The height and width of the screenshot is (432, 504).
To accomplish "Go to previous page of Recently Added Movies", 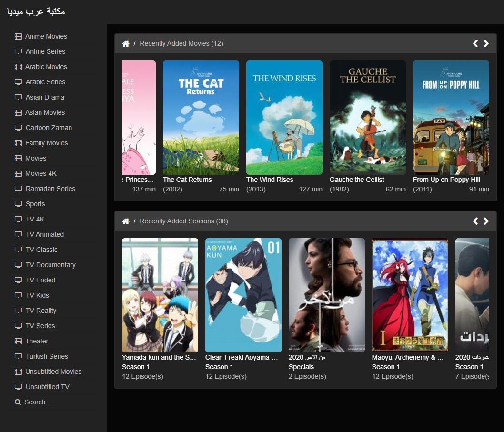I will [475, 43].
